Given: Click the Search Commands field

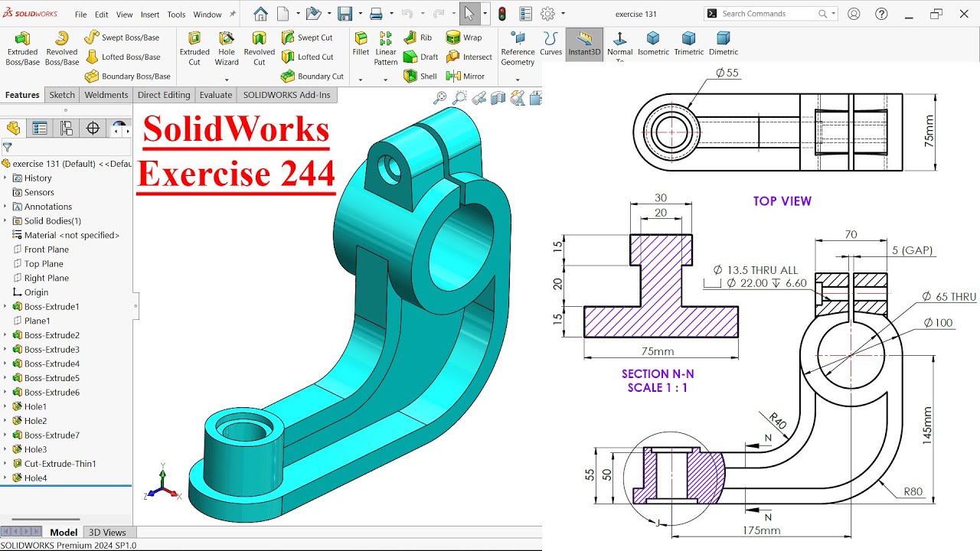Looking at the screenshot, I should (770, 14).
